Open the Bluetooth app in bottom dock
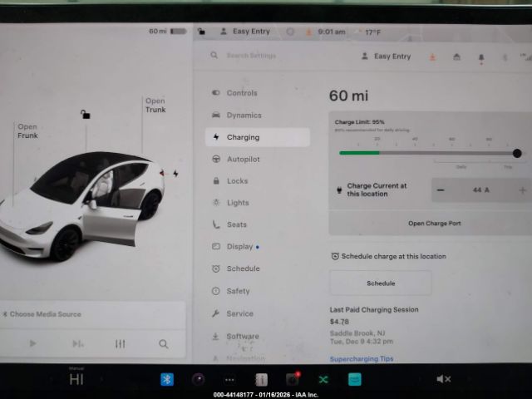Screen dimensions: 532x399 pos(166,379)
